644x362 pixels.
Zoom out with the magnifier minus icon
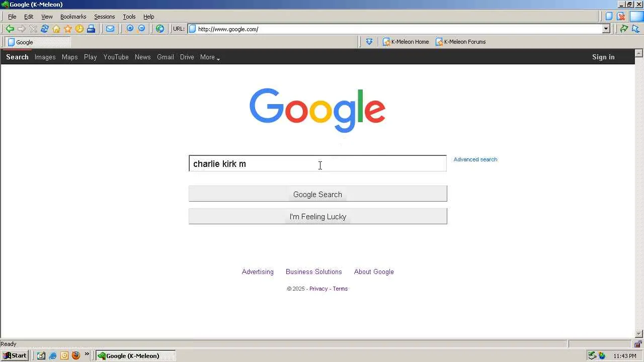(x=141, y=29)
